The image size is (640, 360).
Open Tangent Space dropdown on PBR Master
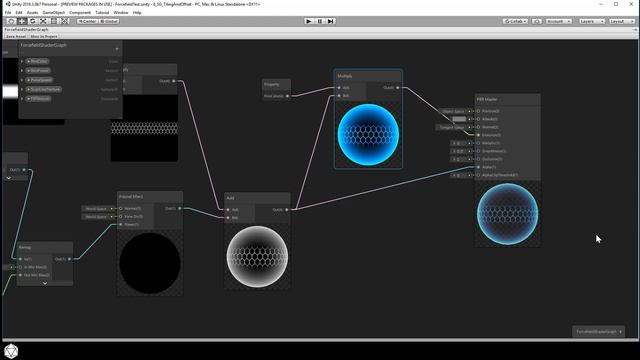(x=452, y=127)
